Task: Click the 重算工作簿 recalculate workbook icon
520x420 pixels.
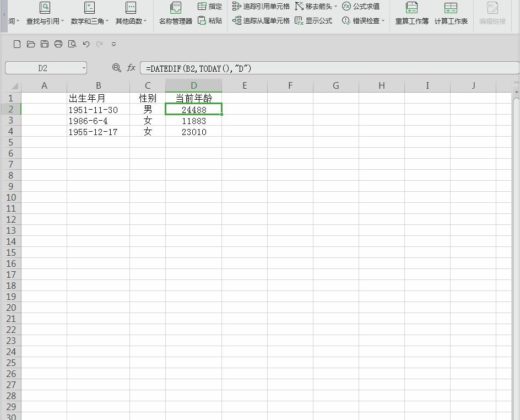Action: tap(411, 13)
